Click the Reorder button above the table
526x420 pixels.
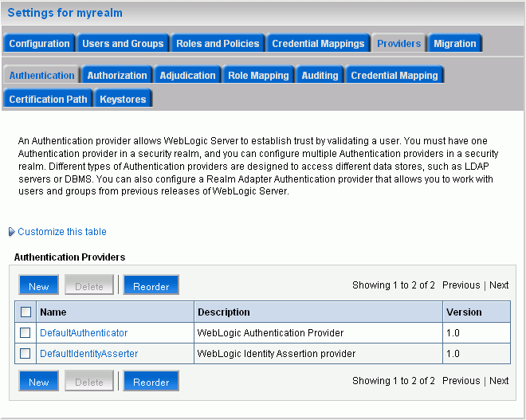(151, 285)
